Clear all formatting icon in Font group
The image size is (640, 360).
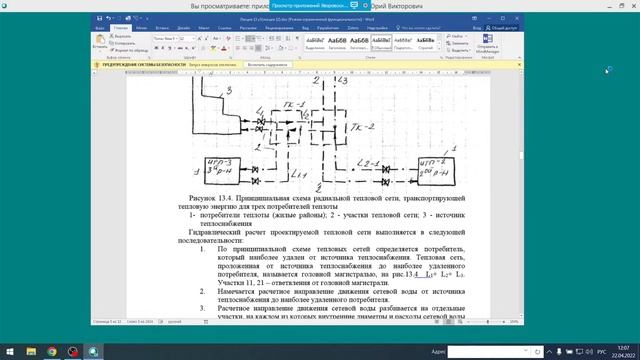pyautogui.click(x=228, y=38)
